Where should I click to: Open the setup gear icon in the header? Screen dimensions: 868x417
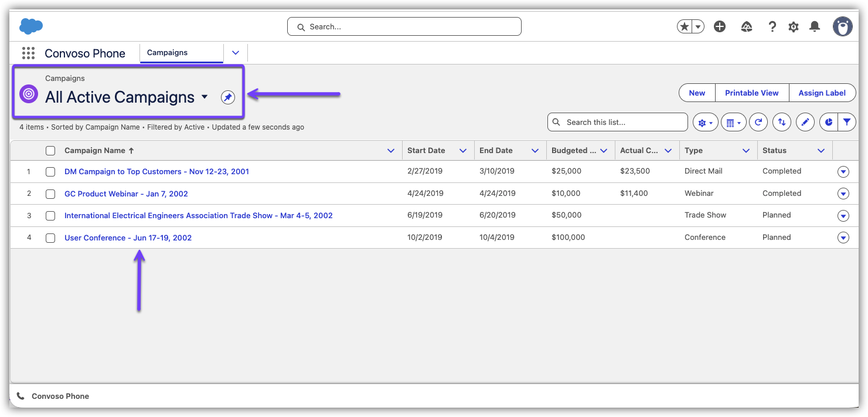tap(794, 26)
